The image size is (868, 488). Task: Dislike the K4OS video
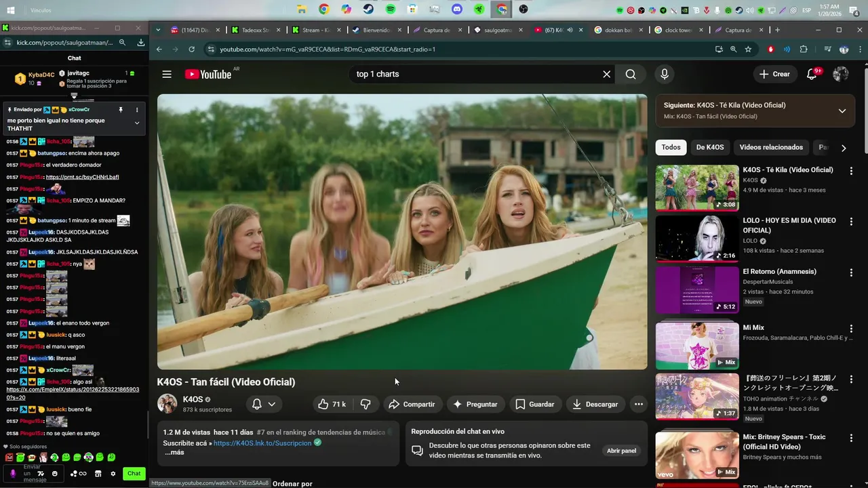coord(366,404)
